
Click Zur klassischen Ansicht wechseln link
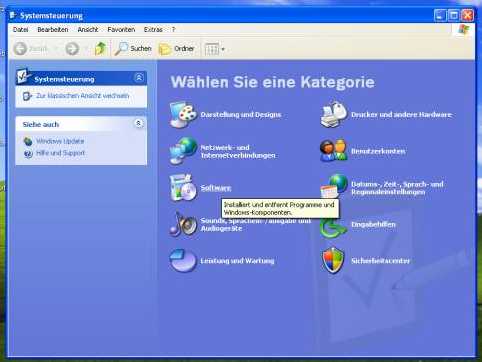point(83,96)
